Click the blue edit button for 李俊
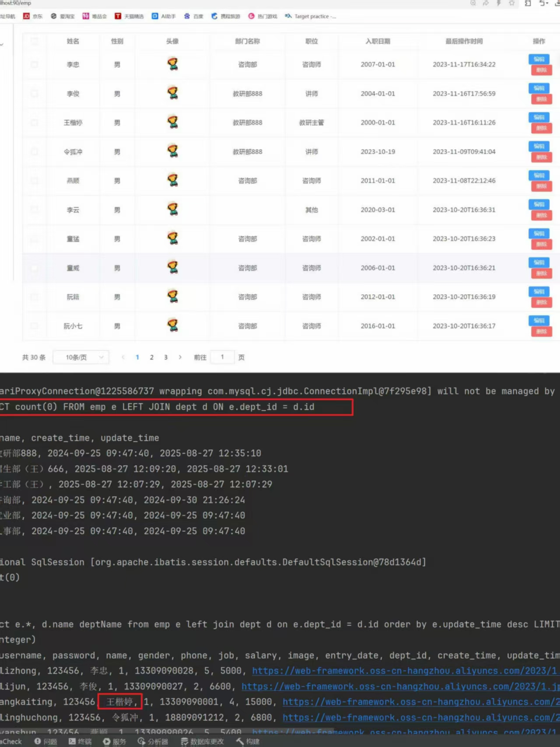The width and height of the screenshot is (560, 747). point(539,88)
